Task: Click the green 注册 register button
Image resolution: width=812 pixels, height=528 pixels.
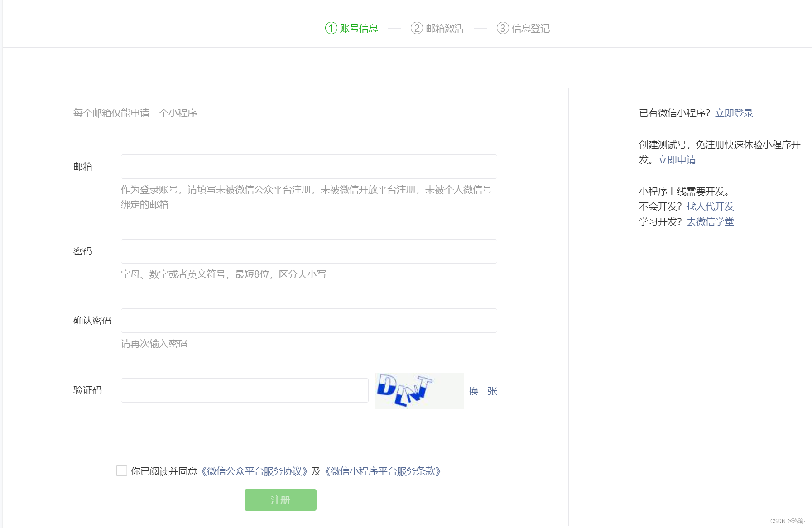Action: click(280, 500)
